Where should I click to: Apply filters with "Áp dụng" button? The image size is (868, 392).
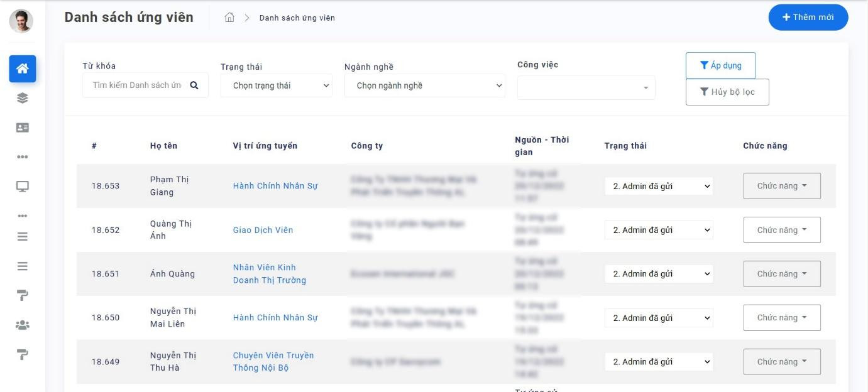point(720,65)
